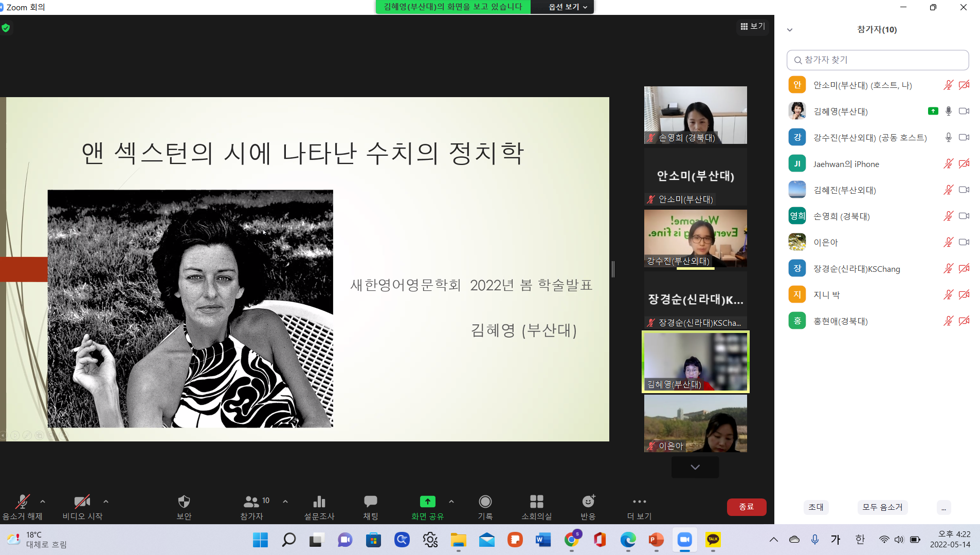Toggle the Participants (참가자) panel

251,507
